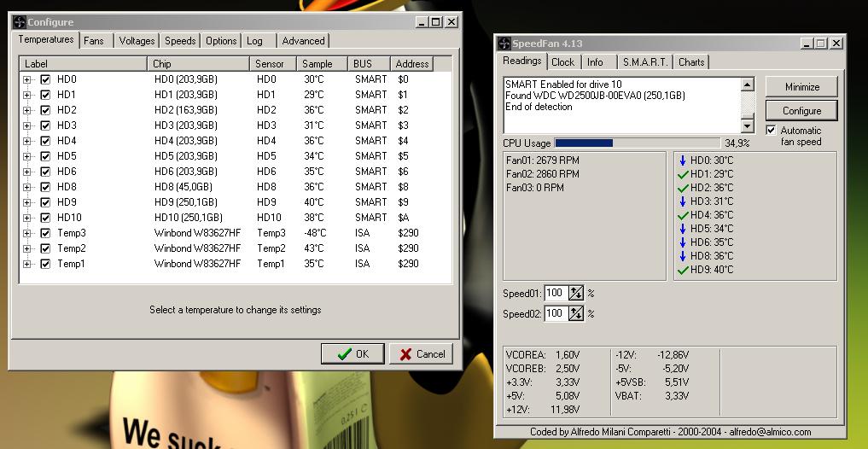Switch to the Clock tab in SpeedFan

(563, 62)
